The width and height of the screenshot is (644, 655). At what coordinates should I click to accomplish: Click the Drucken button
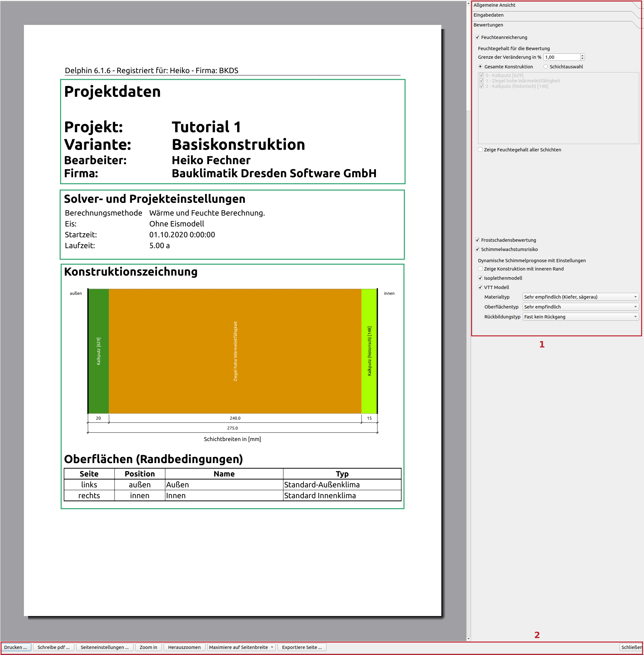pyautogui.click(x=16, y=647)
